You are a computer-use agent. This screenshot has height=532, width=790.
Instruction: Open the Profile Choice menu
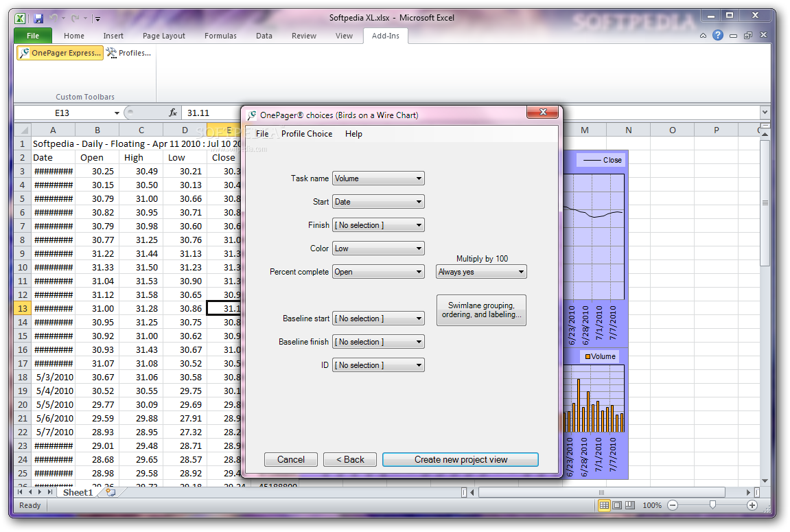[x=307, y=133]
